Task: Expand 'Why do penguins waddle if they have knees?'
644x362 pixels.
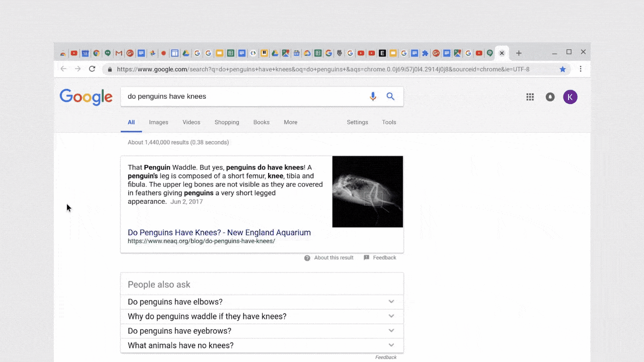Action: (262, 316)
